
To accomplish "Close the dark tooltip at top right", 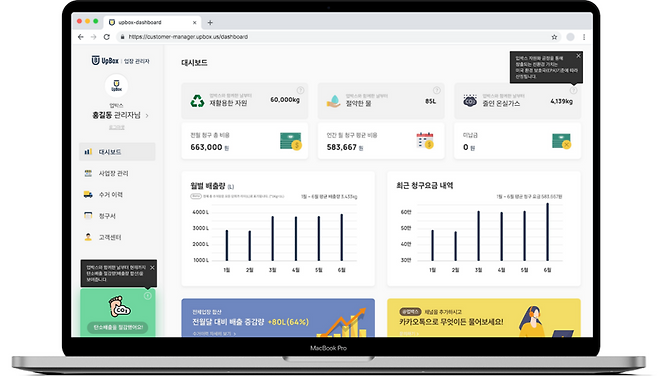I will coord(579,56).
